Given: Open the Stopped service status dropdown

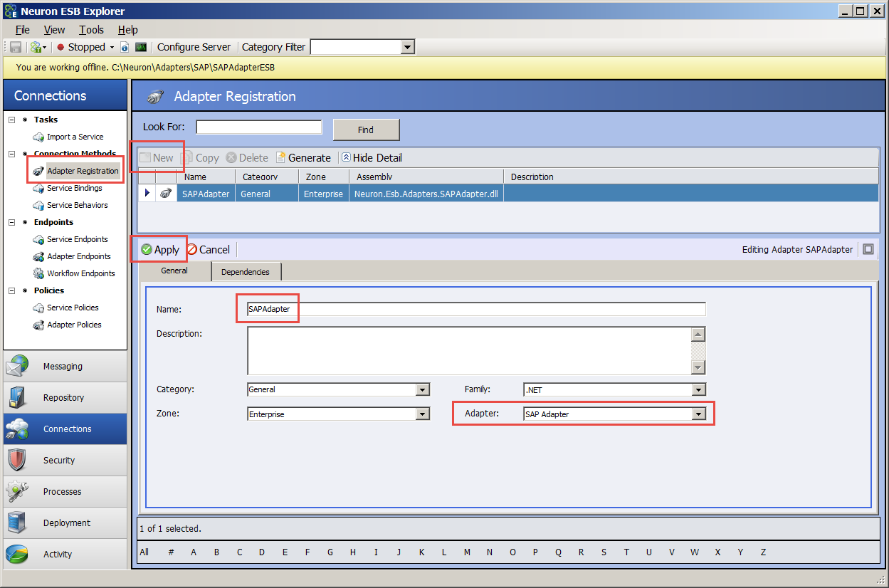Looking at the screenshot, I should [x=112, y=47].
